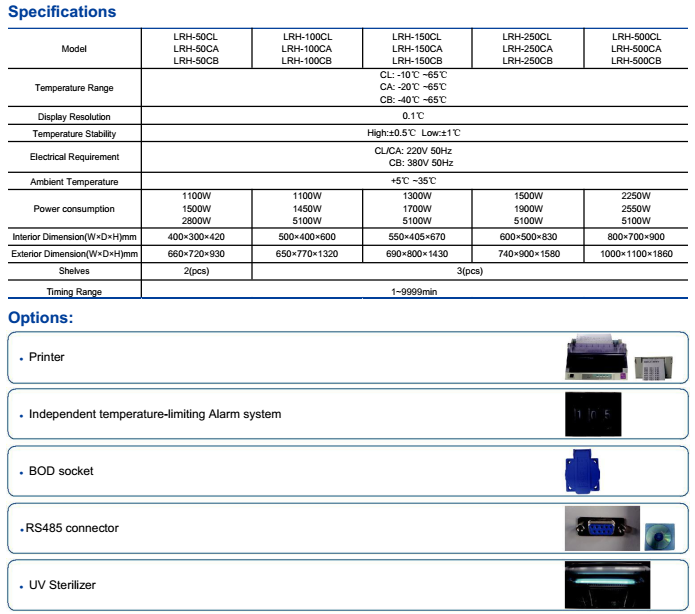
Task: Click the +5℃ ~35℃ ambient value
Action: pyautogui.click(x=414, y=181)
